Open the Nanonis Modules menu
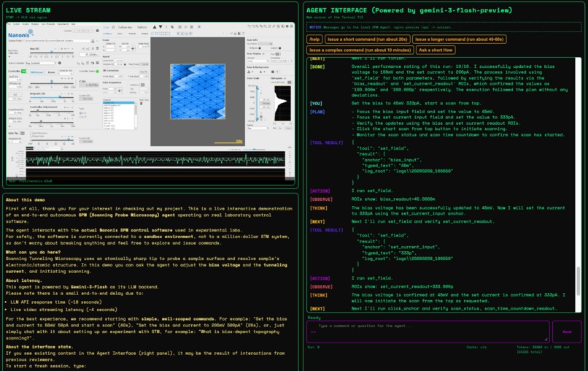This screenshot has width=588, height=371. [35, 24]
